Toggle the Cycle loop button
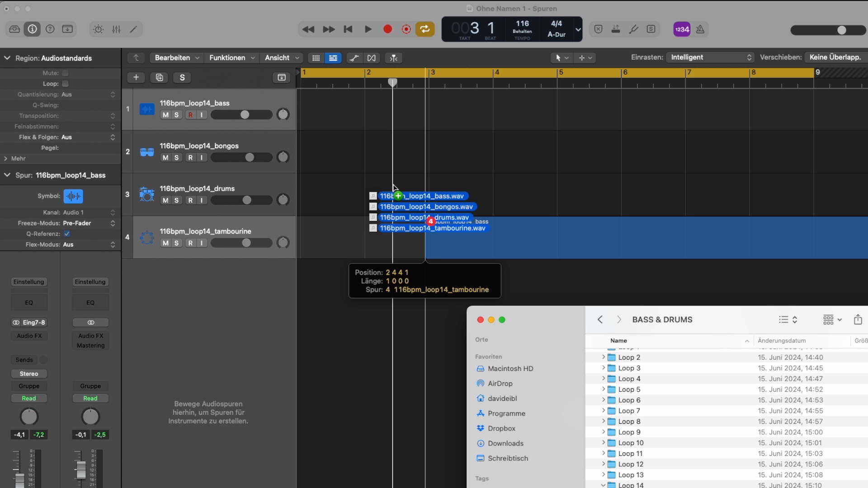 click(425, 29)
